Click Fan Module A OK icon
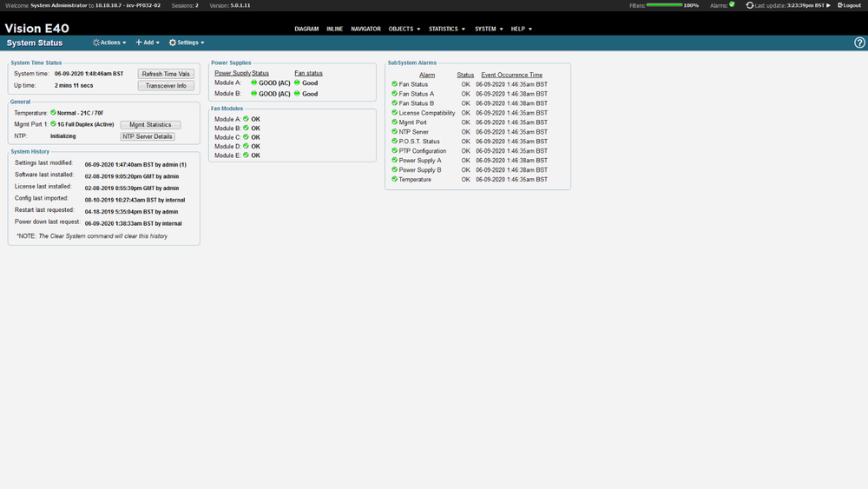The height and width of the screenshot is (489, 868). point(246,118)
